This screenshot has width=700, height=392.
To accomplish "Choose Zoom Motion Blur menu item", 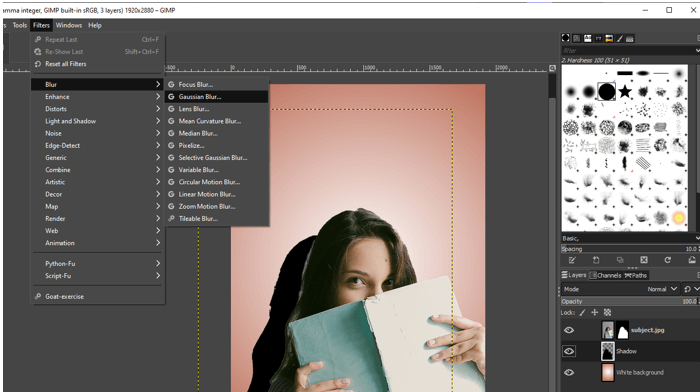I will (x=217, y=206).
